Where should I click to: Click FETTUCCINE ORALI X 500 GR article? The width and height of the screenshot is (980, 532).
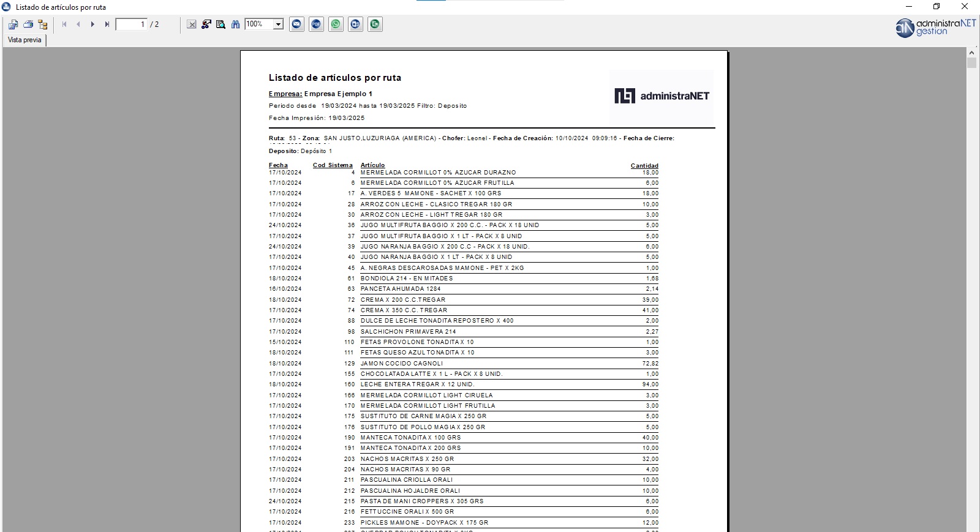click(x=407, y=512)
